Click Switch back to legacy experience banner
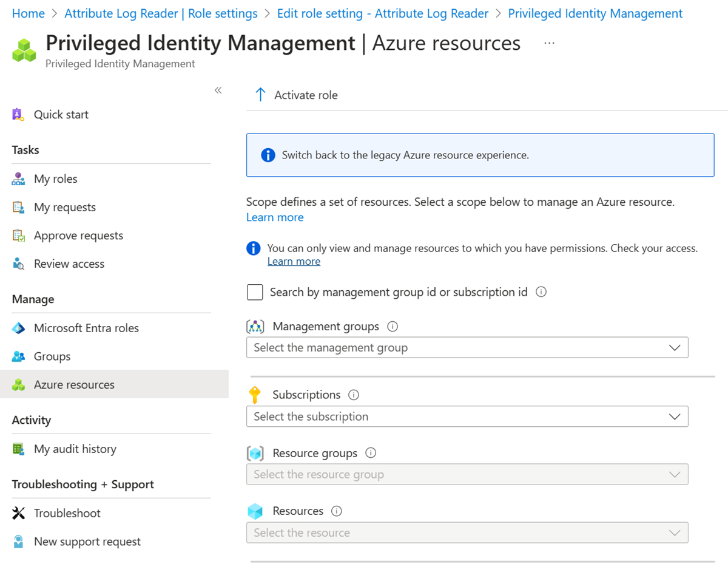The width and height of the screenshot is (728, 575). click(405, 155)
